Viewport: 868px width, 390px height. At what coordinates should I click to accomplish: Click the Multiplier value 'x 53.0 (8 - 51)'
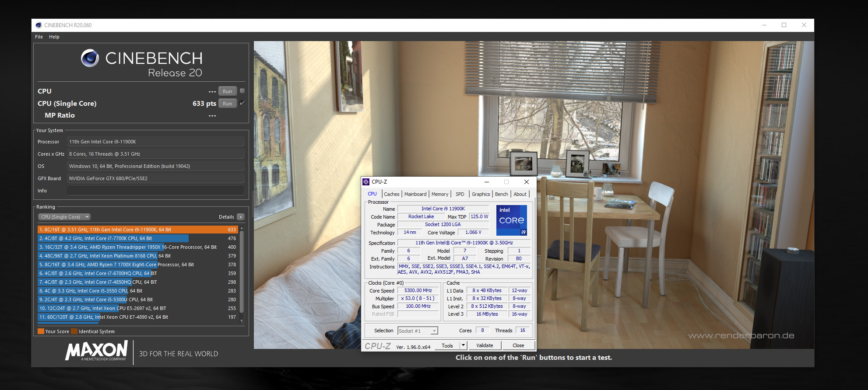[418, 298]
